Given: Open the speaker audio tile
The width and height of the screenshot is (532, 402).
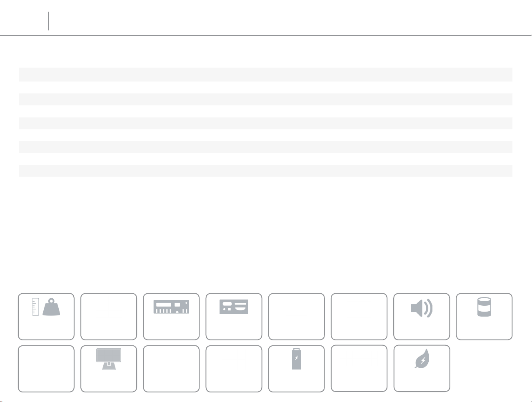Looking at the screenshot, I should [422, 316].
